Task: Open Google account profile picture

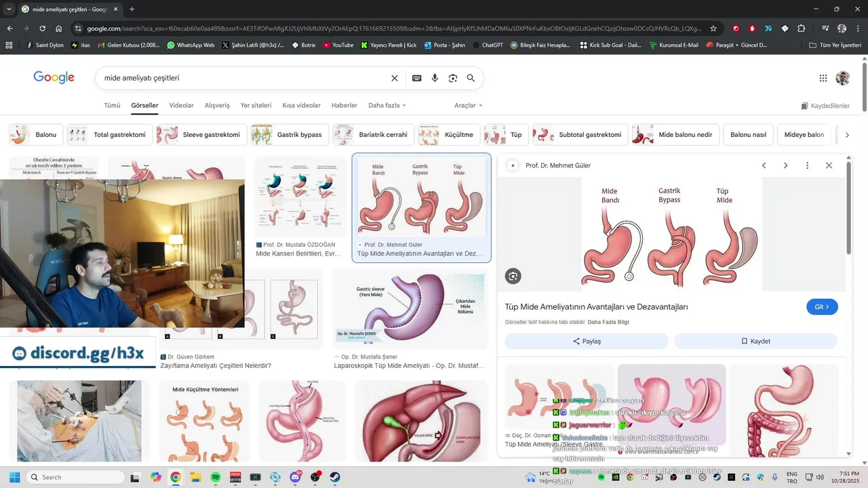Action: pos(843,78)
